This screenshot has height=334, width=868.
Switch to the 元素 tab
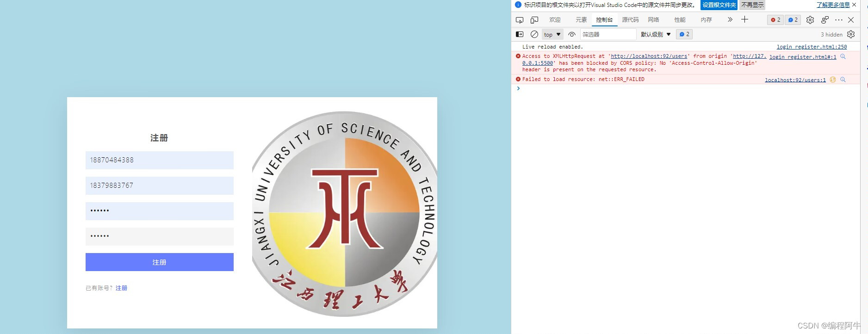[x=581, y=20]
